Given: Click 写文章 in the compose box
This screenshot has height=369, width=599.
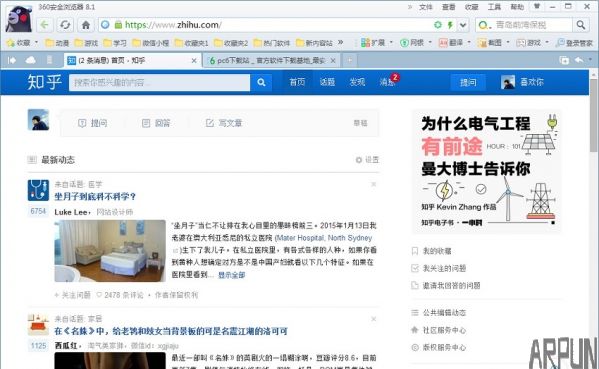Looking at the screenshot, I should click(x=224, y=123).
